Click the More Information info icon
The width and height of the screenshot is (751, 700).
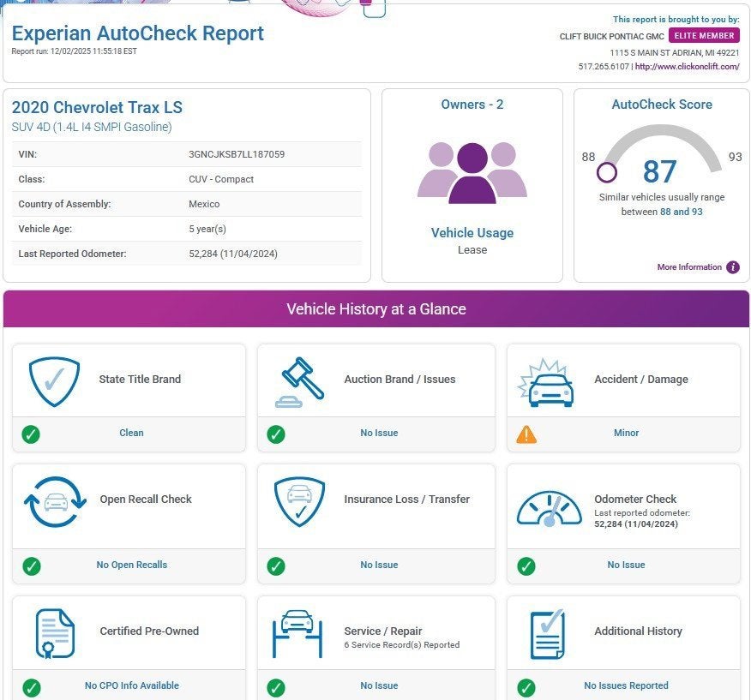coord(733,267)
